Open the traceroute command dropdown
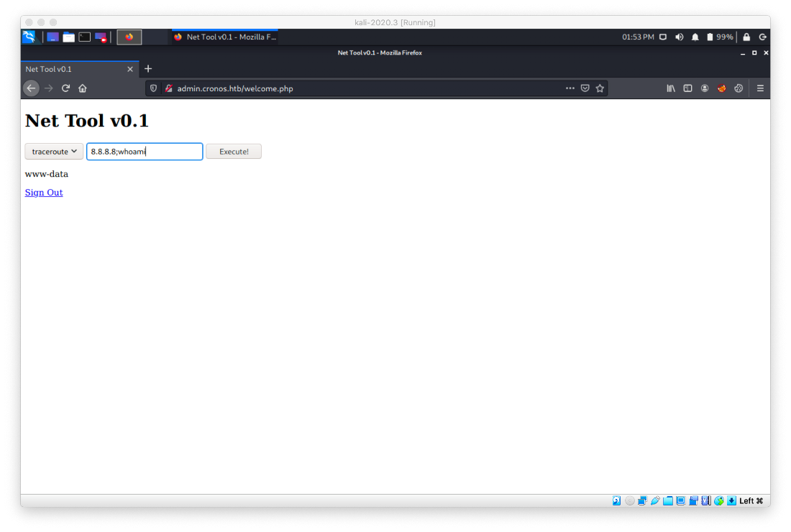791x532 pixels. (x=54, y=151)
